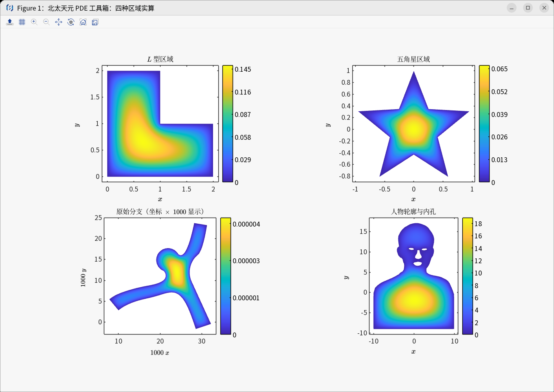Click the 原始分支 subplot title
The width and height of the screenshot is (554, 392).
[x=160, y=211]
